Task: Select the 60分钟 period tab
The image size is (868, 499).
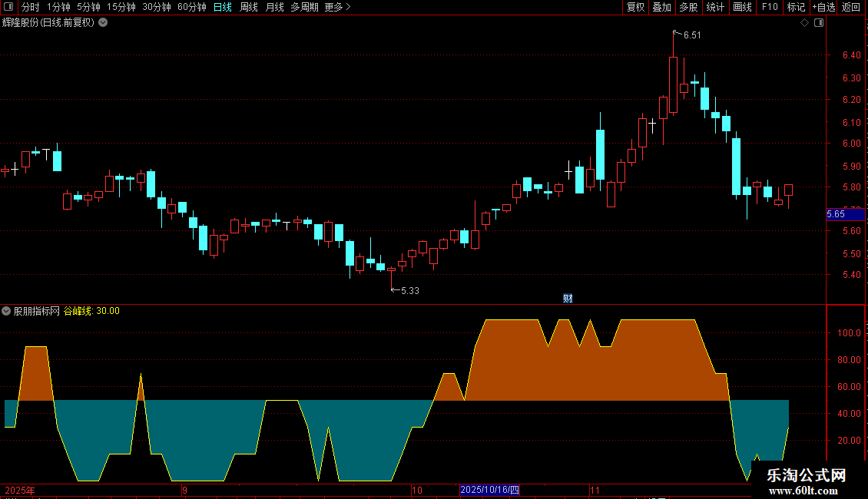Action: click(x=192, y=7)
